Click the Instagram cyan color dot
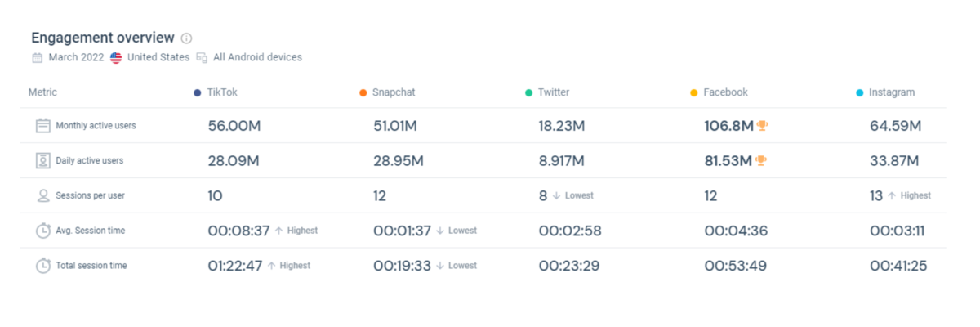980x327 pixels. click(859, 93)
